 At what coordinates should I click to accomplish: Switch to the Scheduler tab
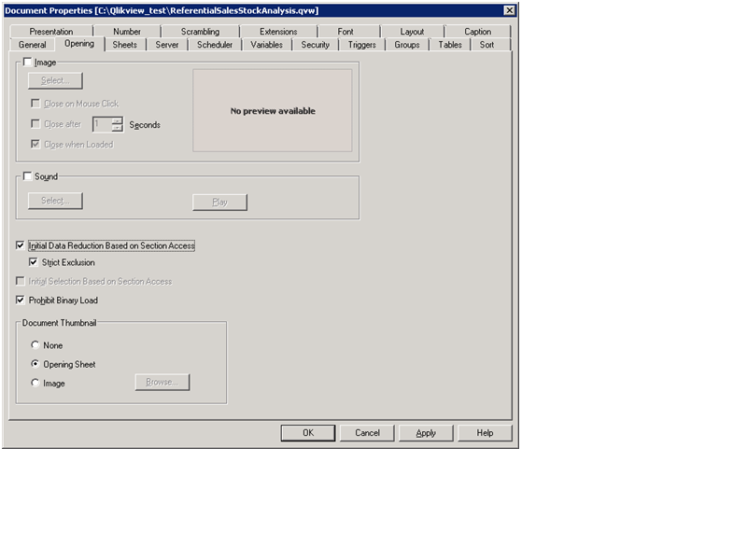tap(215, 45)
